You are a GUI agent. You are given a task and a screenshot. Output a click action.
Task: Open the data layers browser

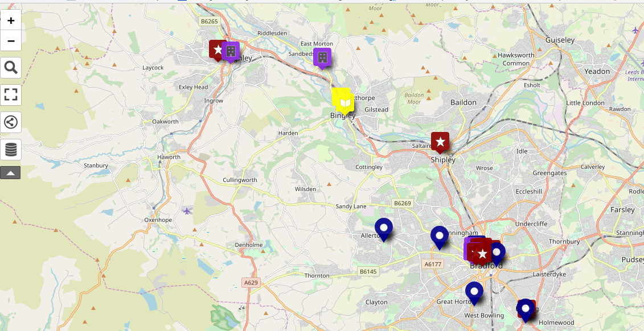tap(11, 150)
